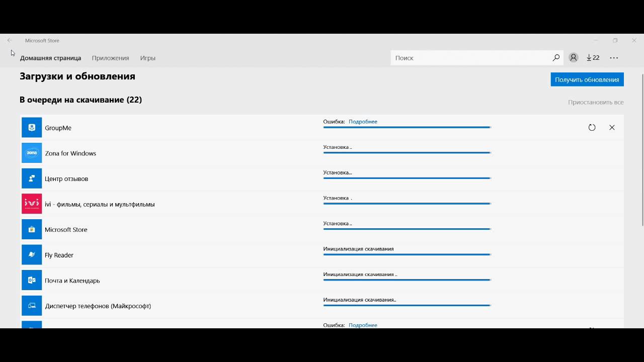Select the Microsoft Store list entry name

[x=66, y=229]
